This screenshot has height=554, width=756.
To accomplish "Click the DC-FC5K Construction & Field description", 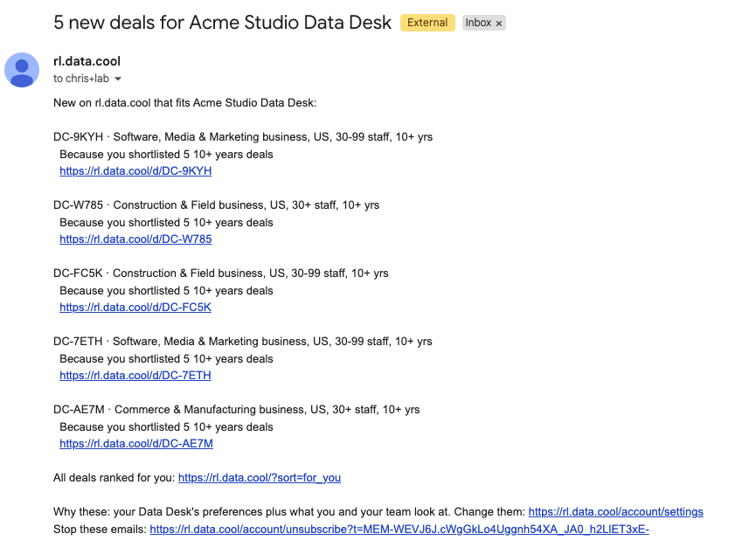I will point(221,274).
